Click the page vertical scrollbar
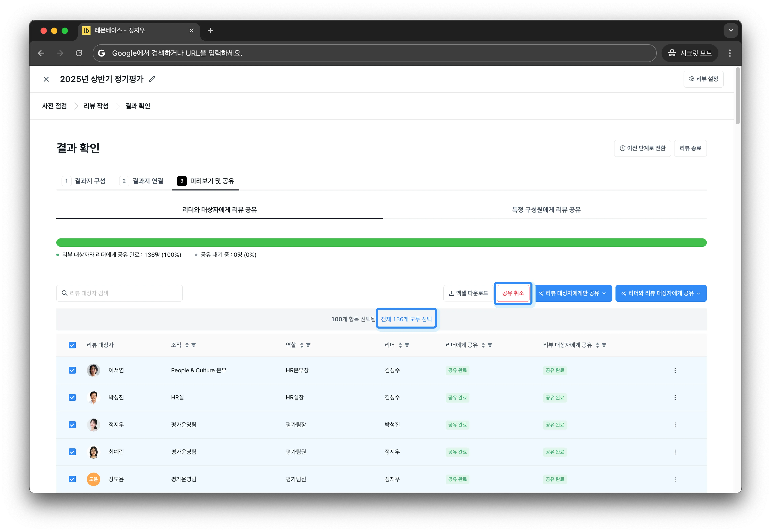Image resolution: width=771 pixels, height=532 pixels. tap(738, 96)
